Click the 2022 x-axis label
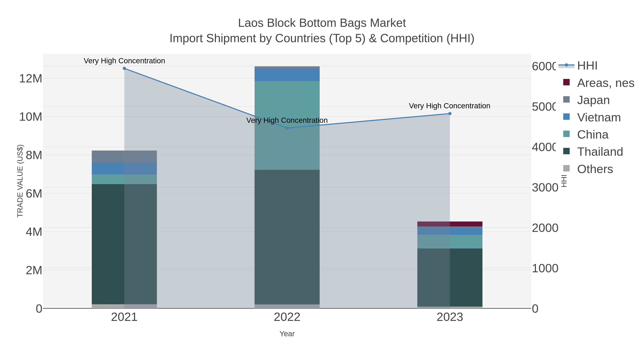The width and height of the screenshot is (644, 362). point(287,317)
